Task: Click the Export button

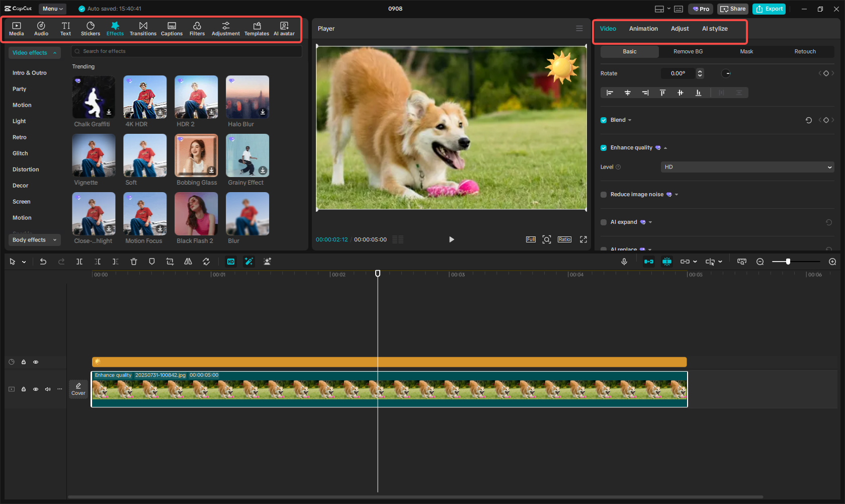Action: click(769, 9)
